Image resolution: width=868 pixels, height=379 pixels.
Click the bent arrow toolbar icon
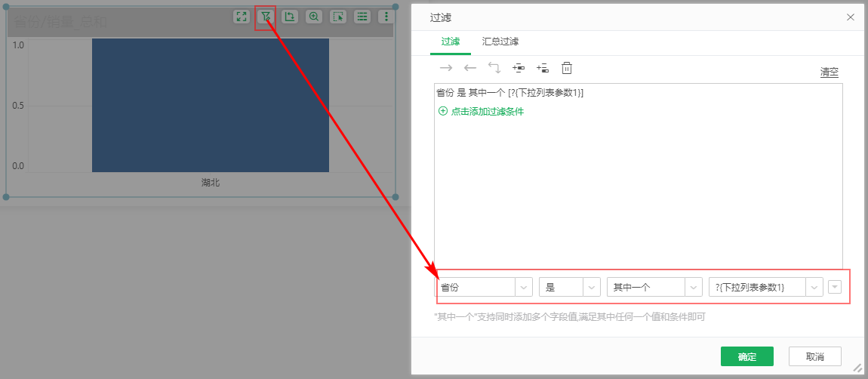tap(494, 68)
